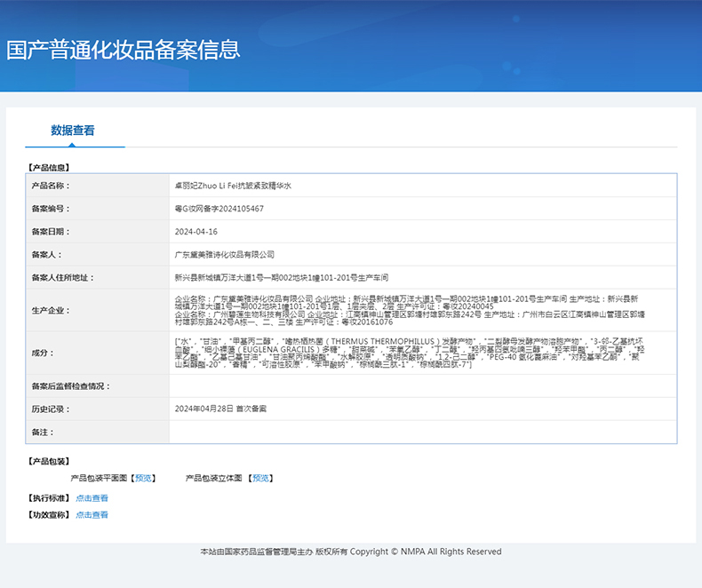Select filing number 粤G妆网备字2024105467
Image resolution: width=702 pixels, height=588 pixels.
tap(219, 209)
